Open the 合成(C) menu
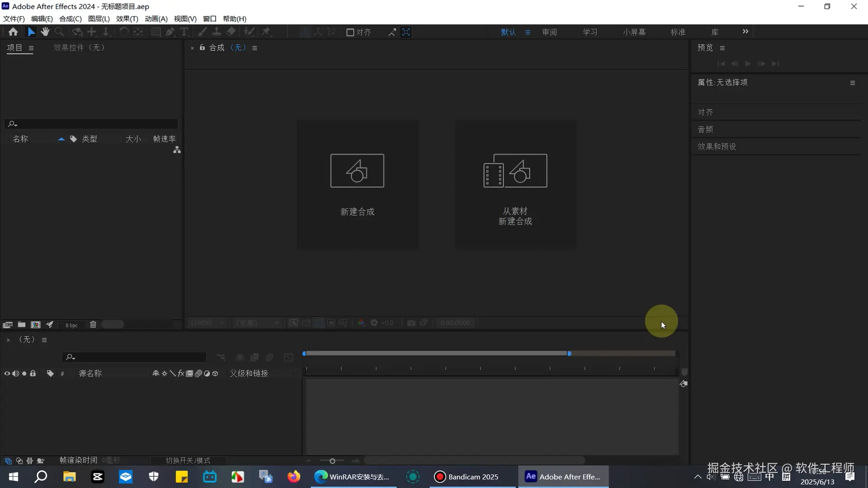This screenshot has width=868, height=488. [x=70, y=19]
